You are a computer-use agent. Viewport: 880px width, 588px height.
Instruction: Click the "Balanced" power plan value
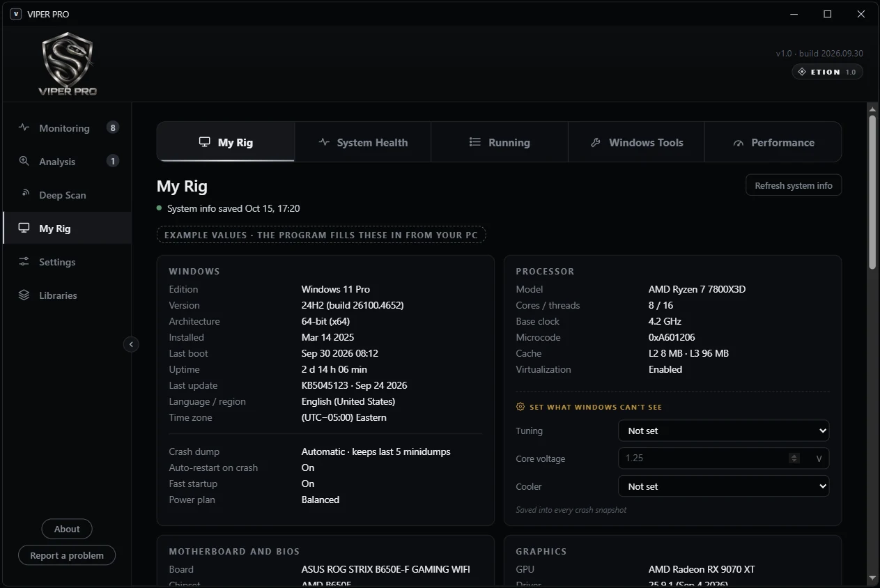[x=320, y=500]
